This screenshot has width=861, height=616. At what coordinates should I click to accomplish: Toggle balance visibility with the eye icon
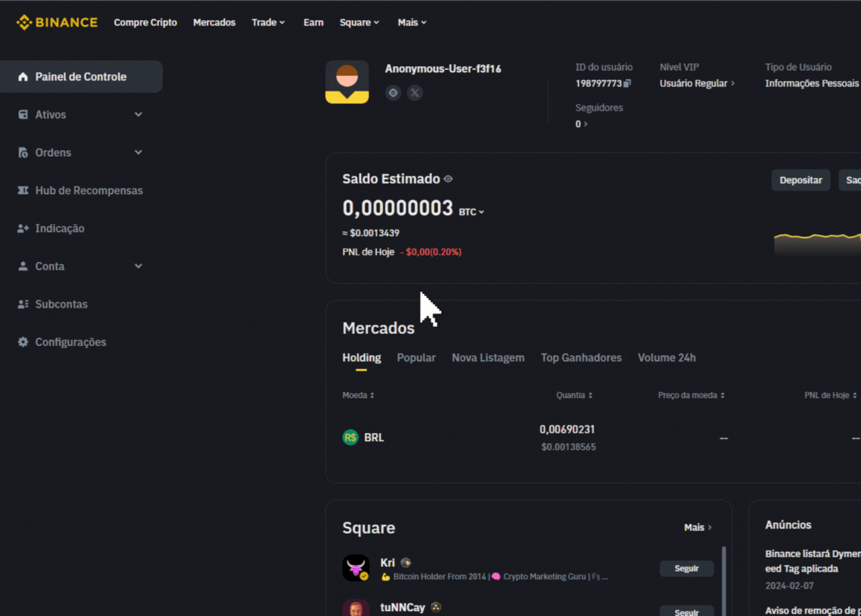pyautogui.click(x=448, y=179)
